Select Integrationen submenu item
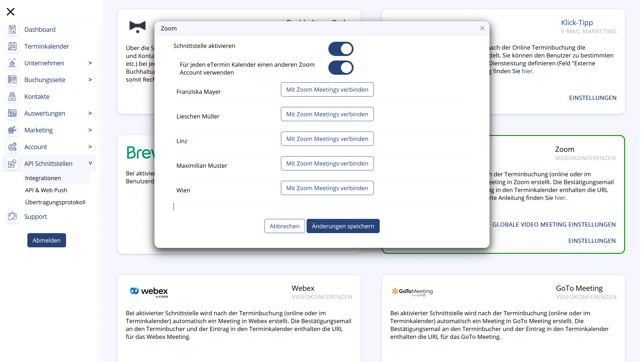The height and width of the screenshot is (362, 644). [x=57, y=178]
